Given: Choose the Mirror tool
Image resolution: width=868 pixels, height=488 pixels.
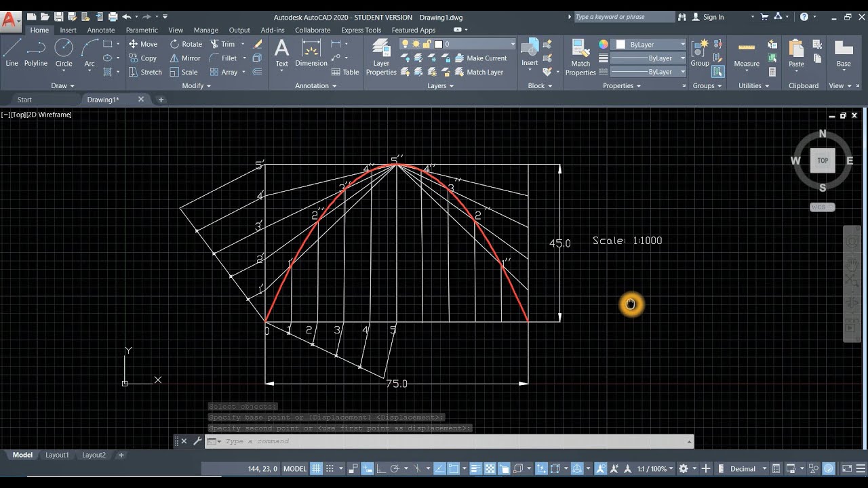Looking at the screenshot, I should (186, 58).
